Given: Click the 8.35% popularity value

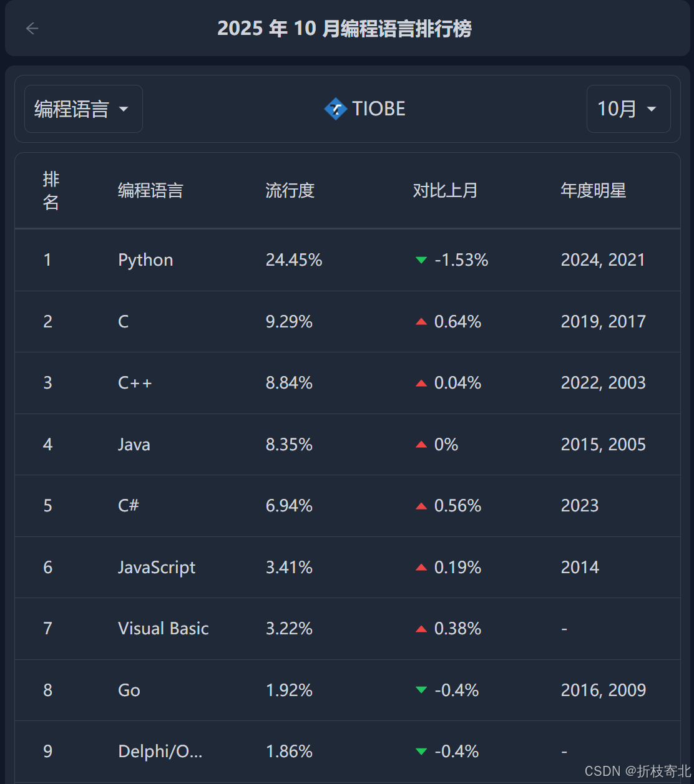Looking at the screenshot, I should (290, 445).
